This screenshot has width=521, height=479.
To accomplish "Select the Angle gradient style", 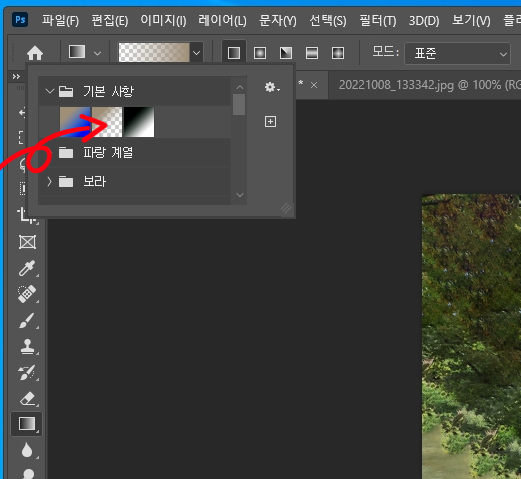I will pyautogui.click(x=286, y=53).
